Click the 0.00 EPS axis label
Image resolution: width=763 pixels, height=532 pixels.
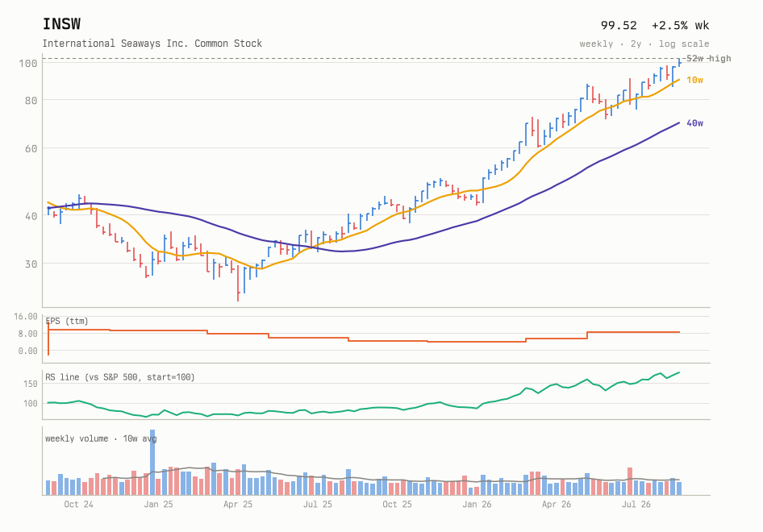(27, 351)
